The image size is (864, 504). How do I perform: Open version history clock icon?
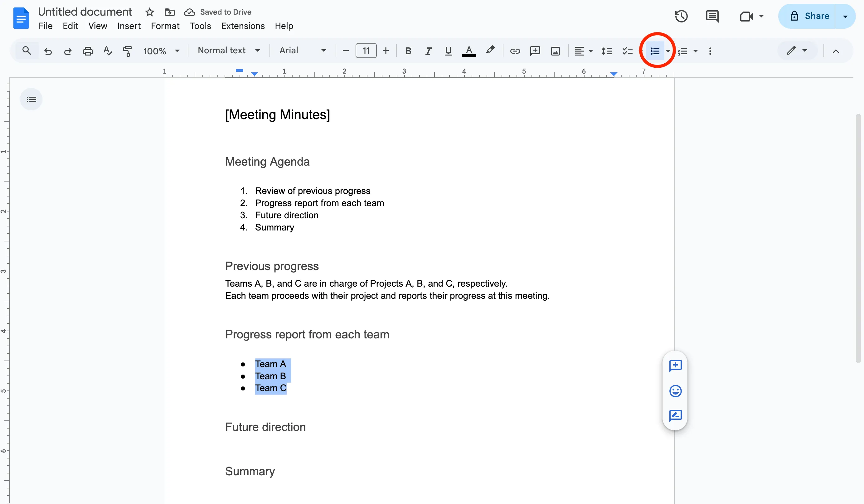681,16
